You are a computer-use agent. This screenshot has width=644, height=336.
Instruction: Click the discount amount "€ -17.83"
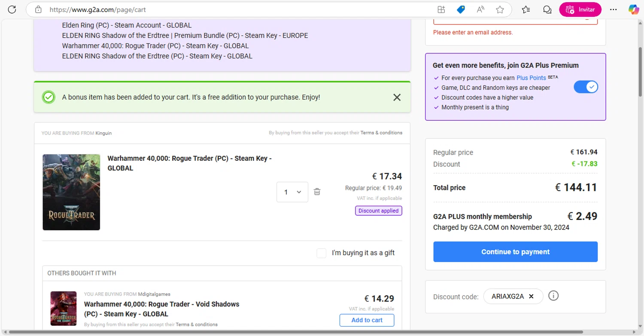(584, 164)
